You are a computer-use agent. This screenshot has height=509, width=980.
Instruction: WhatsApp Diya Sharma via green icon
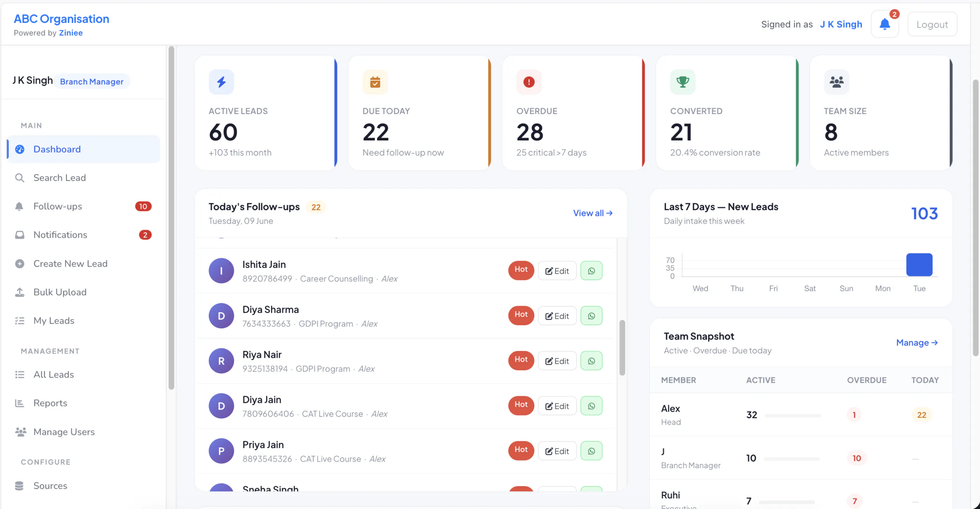(x=591, y=316)
